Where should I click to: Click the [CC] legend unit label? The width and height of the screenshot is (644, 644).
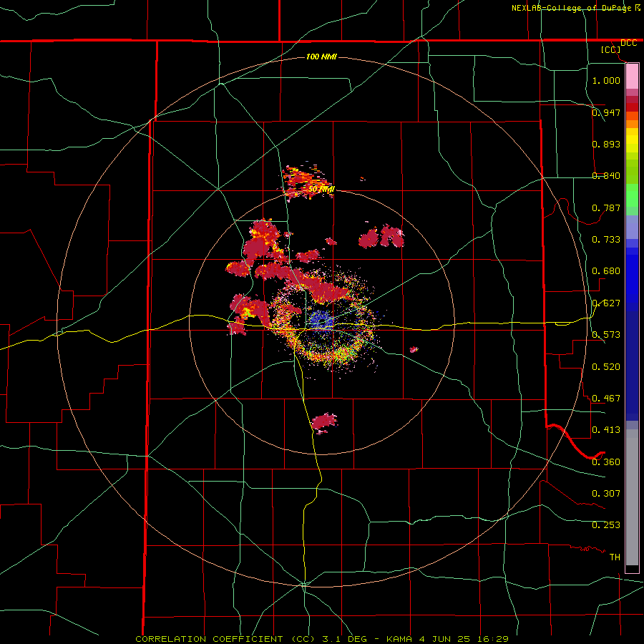(611, 49)
